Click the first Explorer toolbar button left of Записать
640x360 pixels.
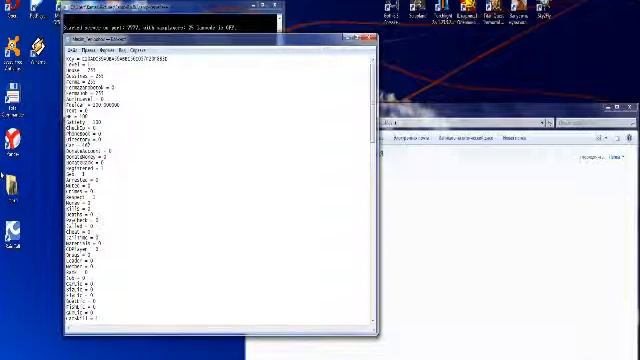click(411, 138)
